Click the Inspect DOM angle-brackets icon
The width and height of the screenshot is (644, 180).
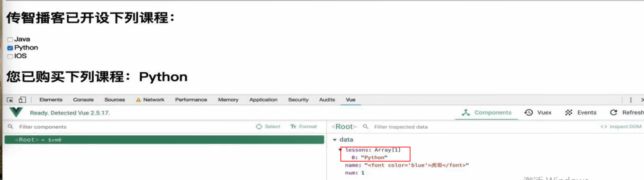604,127
